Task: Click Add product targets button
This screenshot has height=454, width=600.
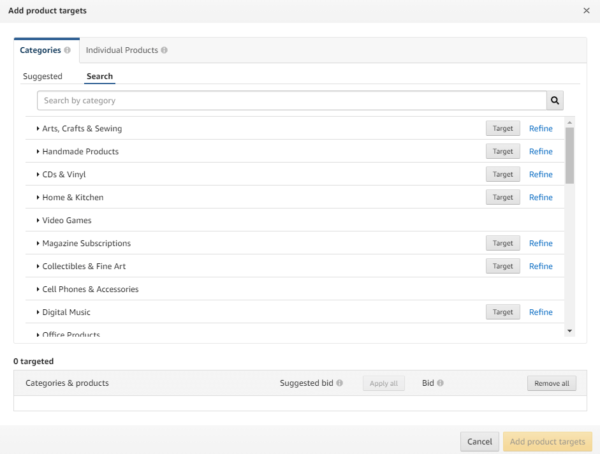Action: [548, 442]
